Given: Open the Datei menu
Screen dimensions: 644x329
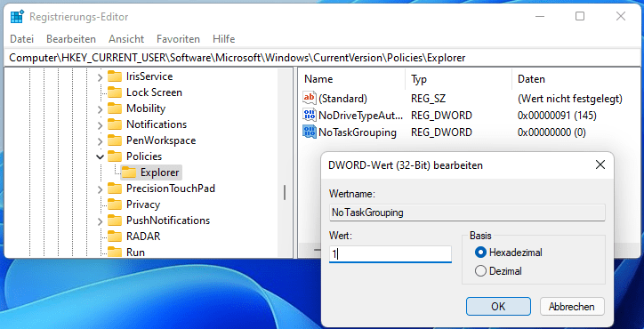Looking at the screenshot, I should pyautogui.click(x=21, y=39).
